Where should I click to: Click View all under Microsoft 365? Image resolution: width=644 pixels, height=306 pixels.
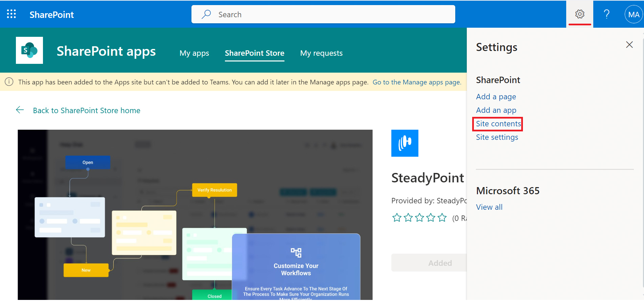tap(489, 207)
